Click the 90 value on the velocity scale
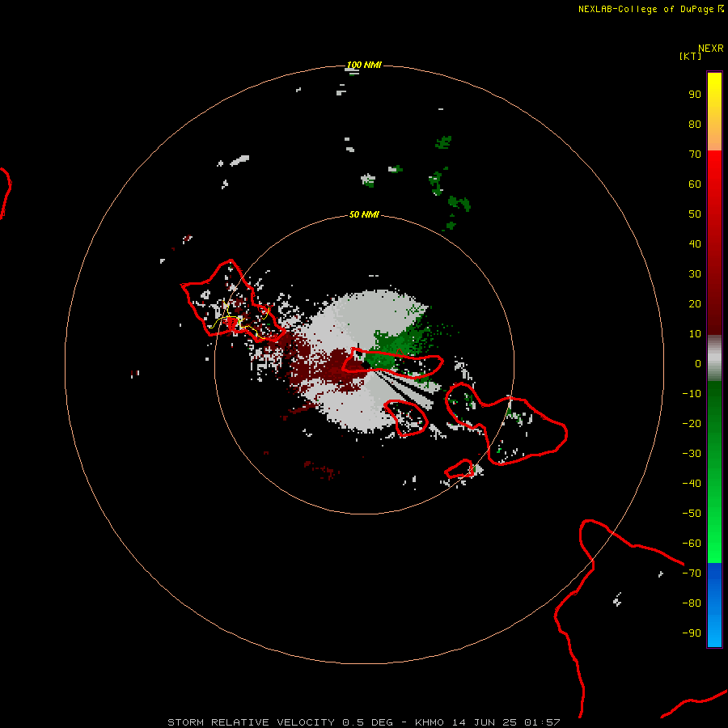 click(695, 95)
